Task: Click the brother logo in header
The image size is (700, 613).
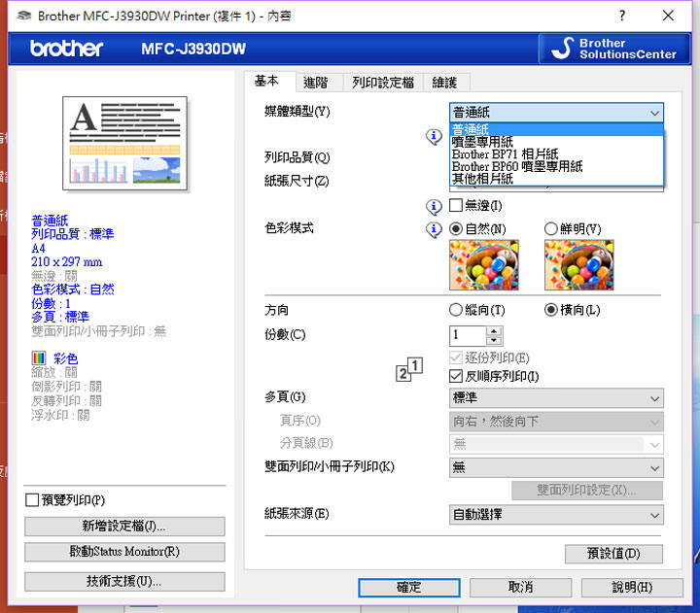Action: click(x=66, y=49)
